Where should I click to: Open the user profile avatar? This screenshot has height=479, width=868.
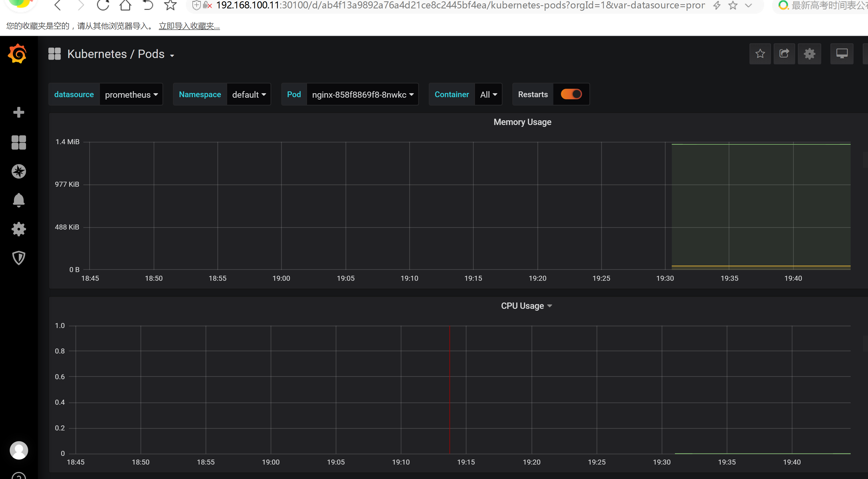[x=19, y=450]
